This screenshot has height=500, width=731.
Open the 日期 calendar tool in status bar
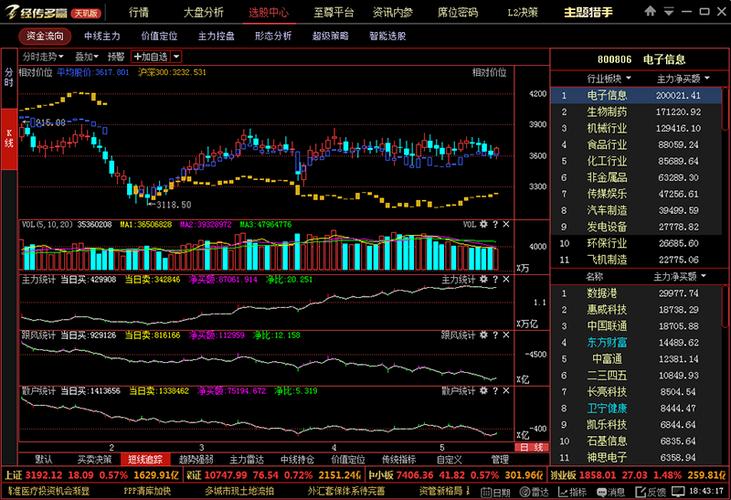[495, 492]
